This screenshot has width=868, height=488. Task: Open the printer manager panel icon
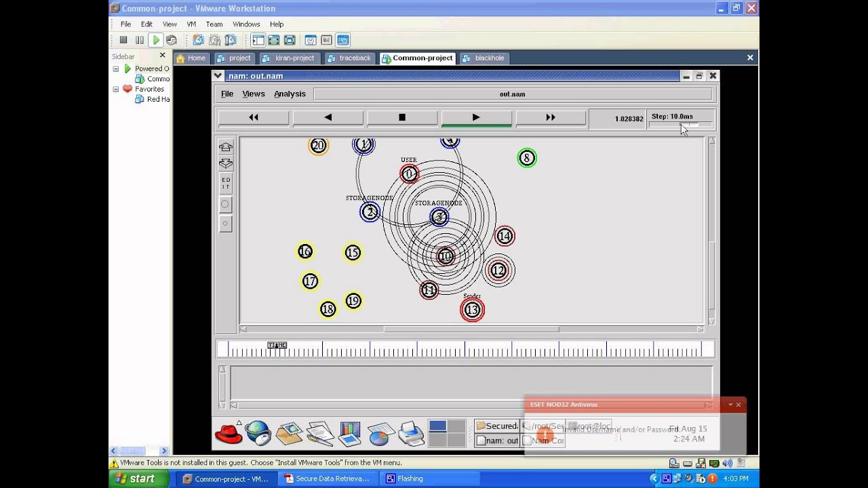(411, 433)
